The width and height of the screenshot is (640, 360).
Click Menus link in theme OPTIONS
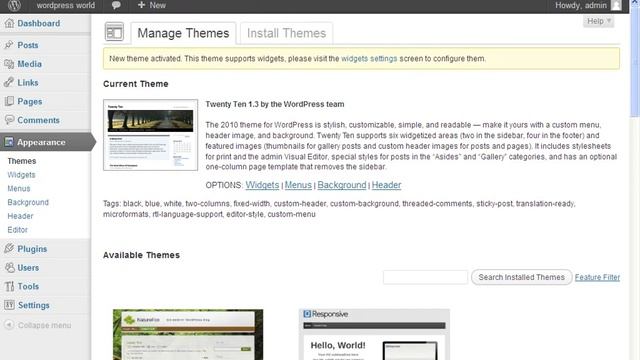click(x=298, y=185)
